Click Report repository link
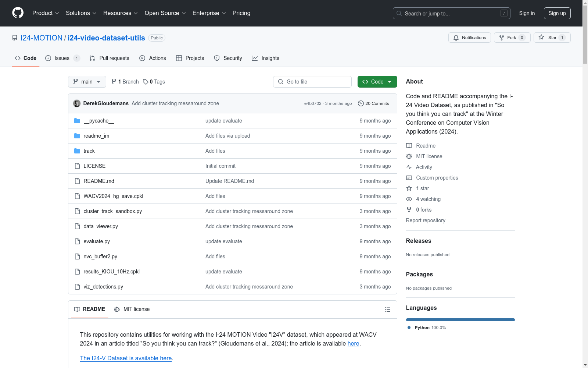Viewport: 588px width, 368px height. pyautogui.click(x=426, y=220)
